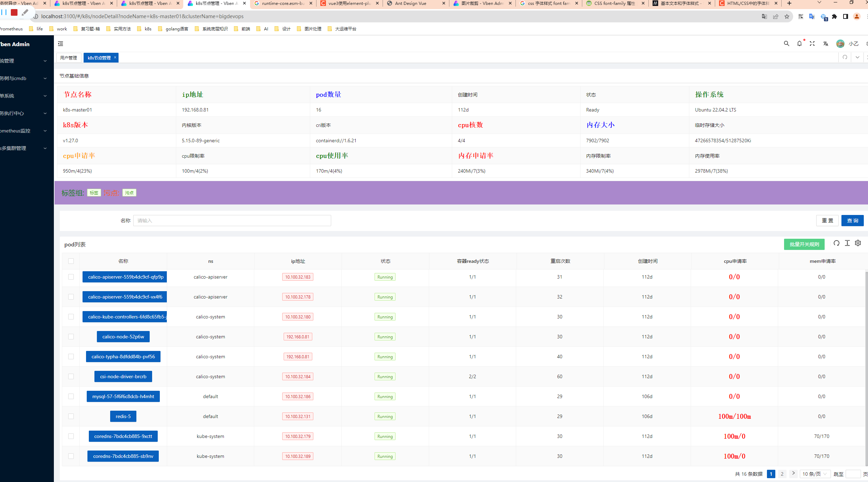This screenshot has height=482, width=868.
Task: Toggle fullscreen mode icon
Action: pos(812,44)
